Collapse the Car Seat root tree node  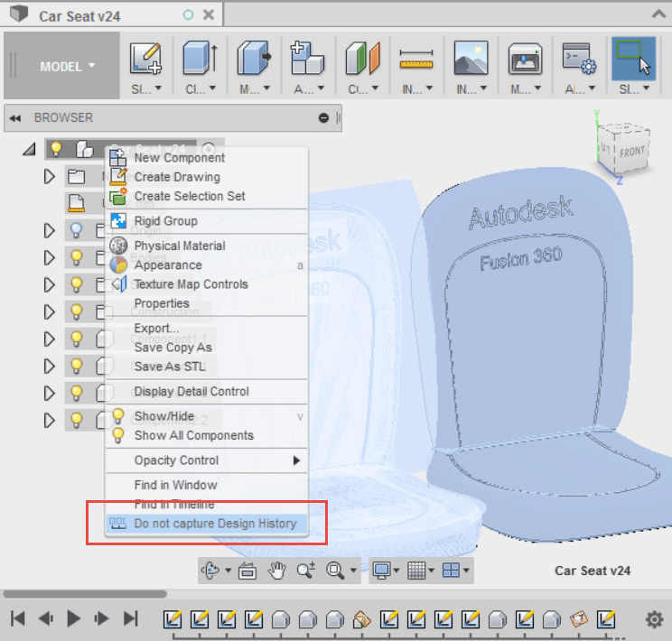(x=29, y=149)
